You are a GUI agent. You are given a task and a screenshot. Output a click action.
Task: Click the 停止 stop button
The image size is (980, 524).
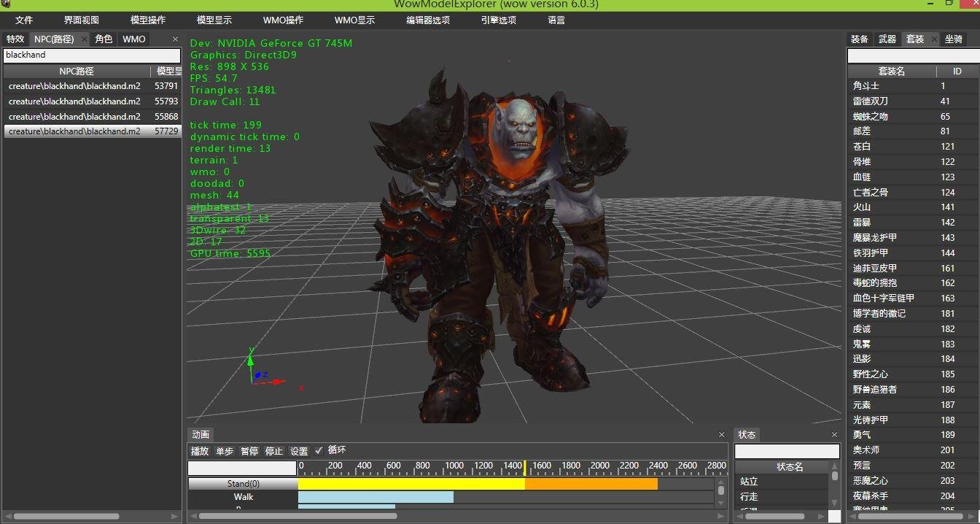[x=274, y=452]
